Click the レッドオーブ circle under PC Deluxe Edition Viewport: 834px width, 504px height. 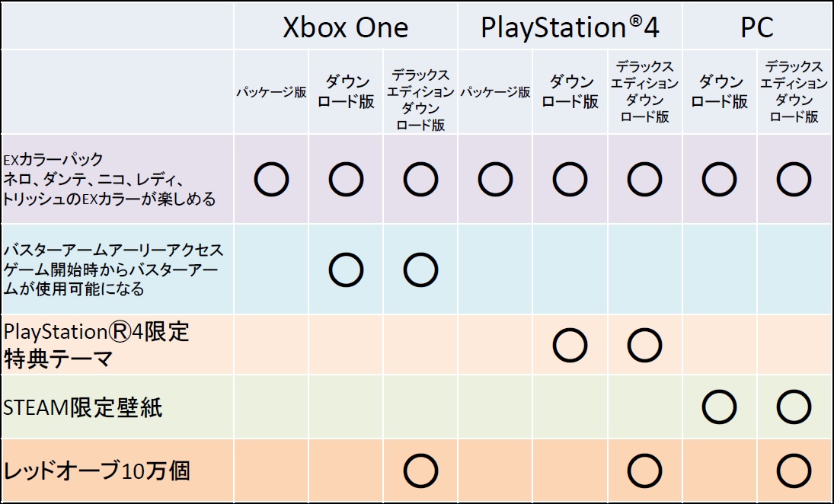[x=794, y=471]
